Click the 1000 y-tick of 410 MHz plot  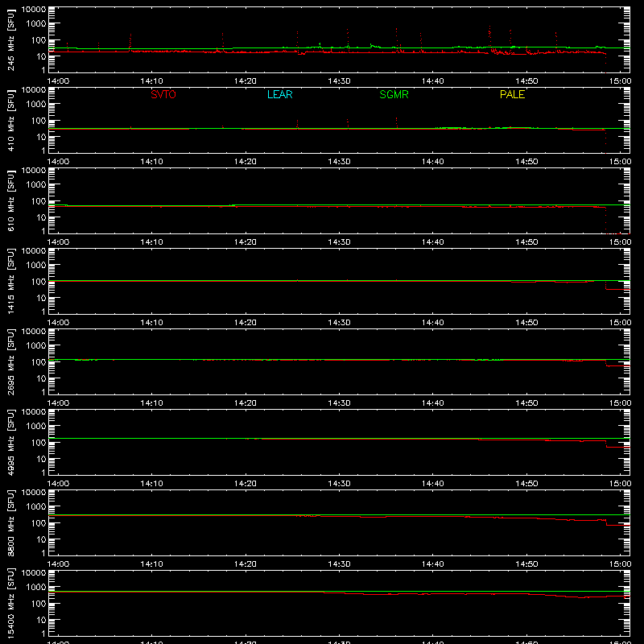pos(36,105)
